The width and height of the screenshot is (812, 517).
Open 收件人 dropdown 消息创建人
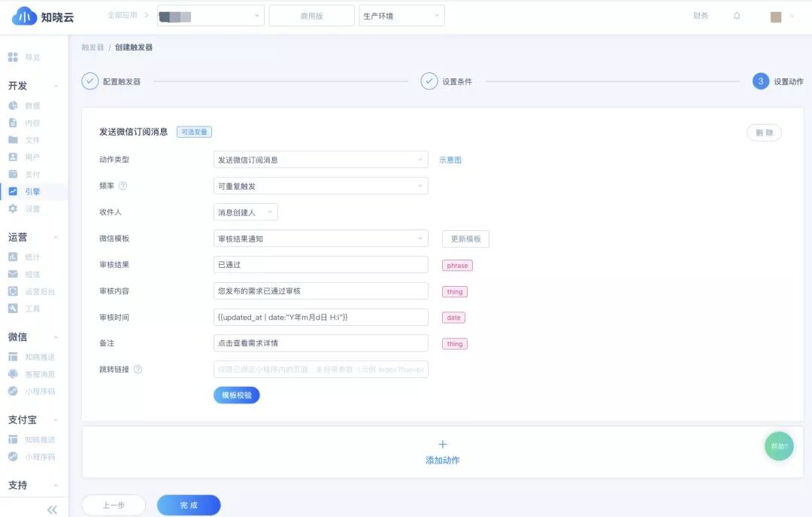[x=245, y=212]
